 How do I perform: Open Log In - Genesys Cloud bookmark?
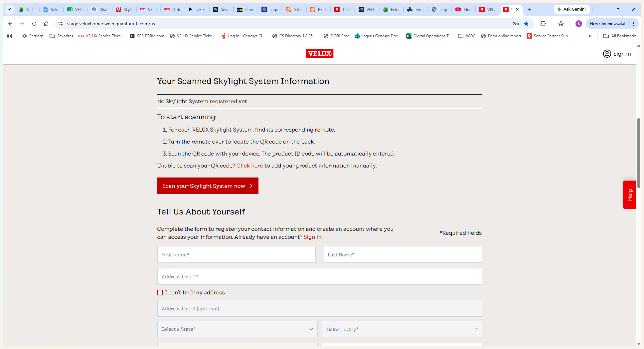pyautogui.click(x=243, y=36)
